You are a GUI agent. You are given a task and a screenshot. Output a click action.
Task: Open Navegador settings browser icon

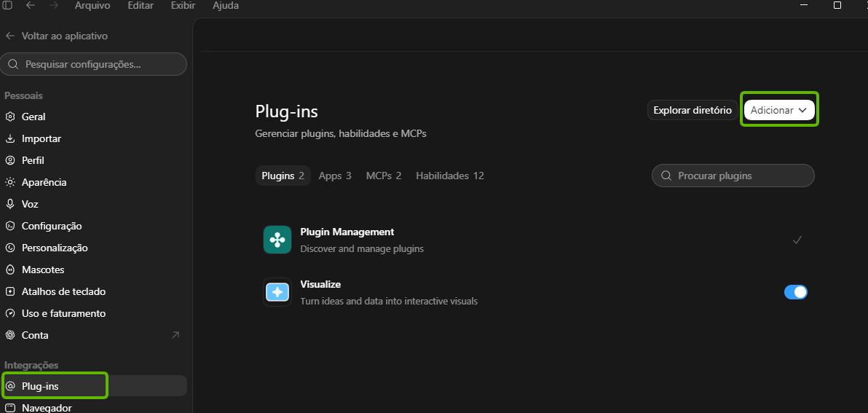[10, 408]
